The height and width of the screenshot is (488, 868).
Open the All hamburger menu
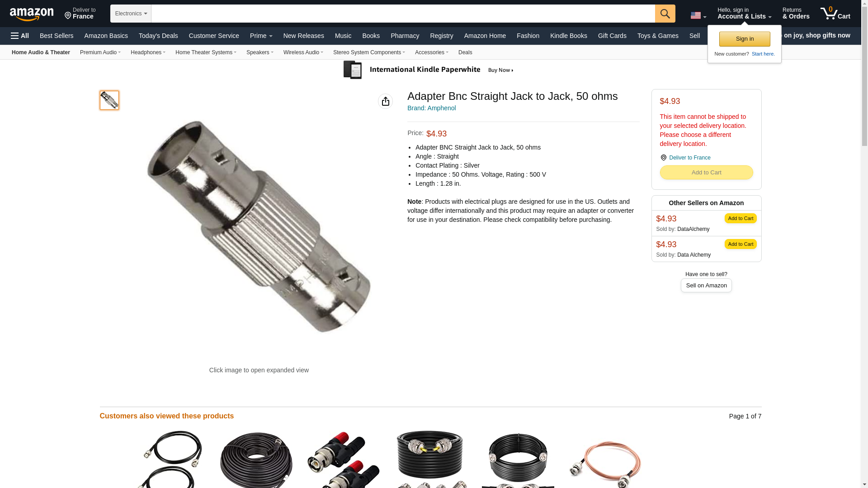(x=20, y=36)
